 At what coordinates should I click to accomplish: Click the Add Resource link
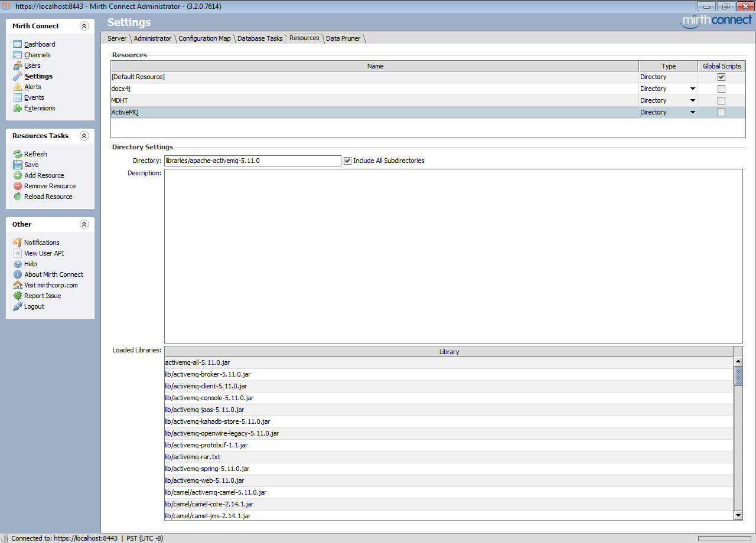(44, 175)
